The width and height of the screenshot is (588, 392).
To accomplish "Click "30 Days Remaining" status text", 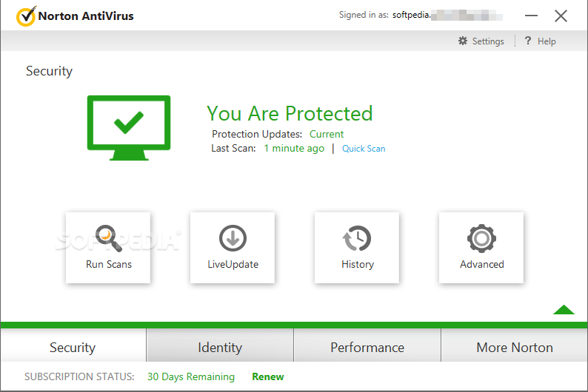I will pos(191,376).
